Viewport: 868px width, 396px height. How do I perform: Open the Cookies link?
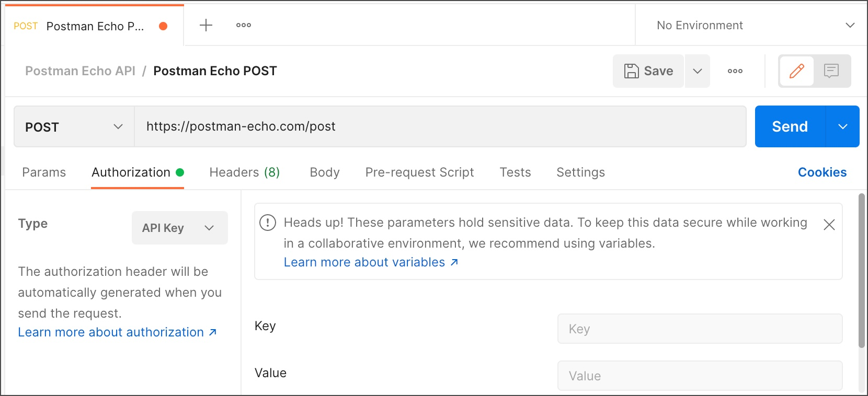coord(822,172)
